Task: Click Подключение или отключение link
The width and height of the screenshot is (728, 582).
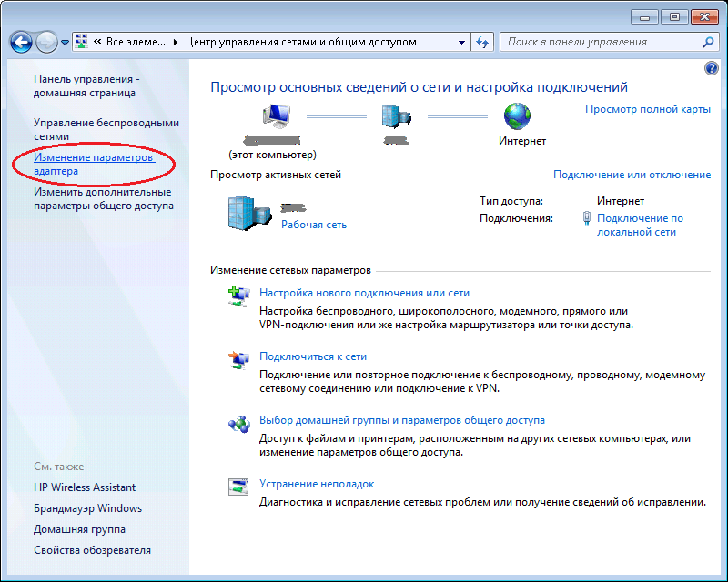Action: point(634,173)
